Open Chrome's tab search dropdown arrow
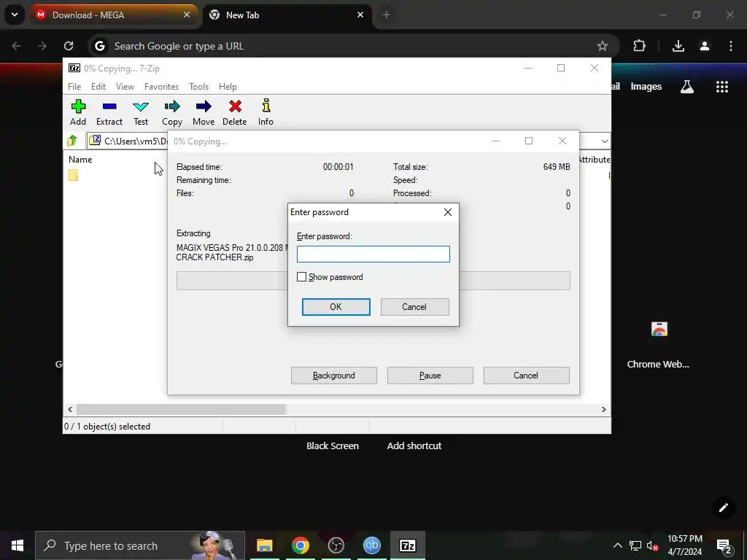747x560 pixels. (x=15, y=15)
